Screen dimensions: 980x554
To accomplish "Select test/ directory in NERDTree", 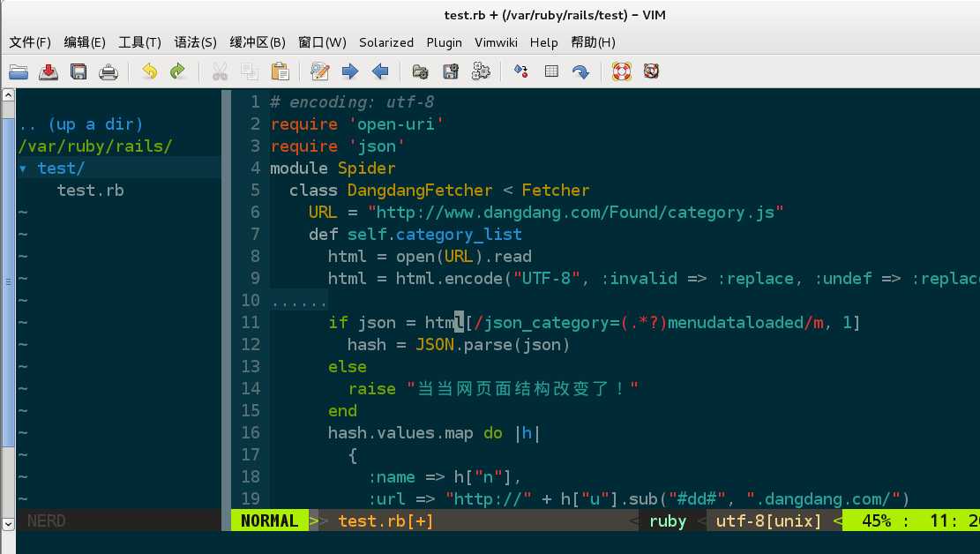I will (x=61, y=168).
